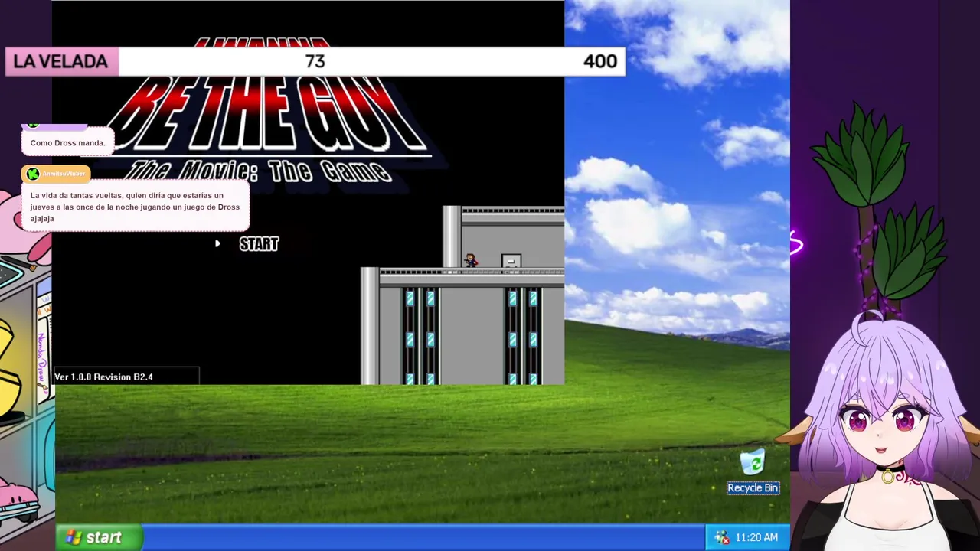Click the Ver 1.0.0 Revision B2.4 text
The image size is (980, 551).
[x=104, y=377]
